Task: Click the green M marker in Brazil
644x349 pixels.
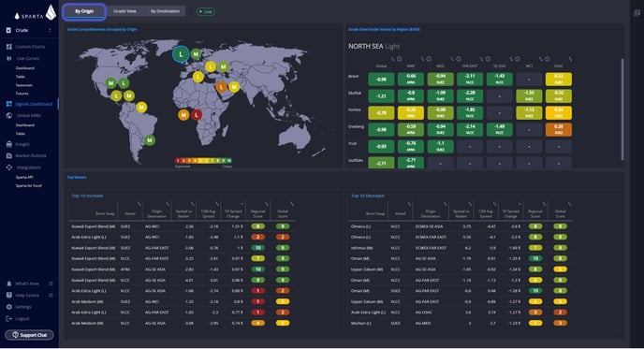Action: pyautogui.click(x=150, y=140)
